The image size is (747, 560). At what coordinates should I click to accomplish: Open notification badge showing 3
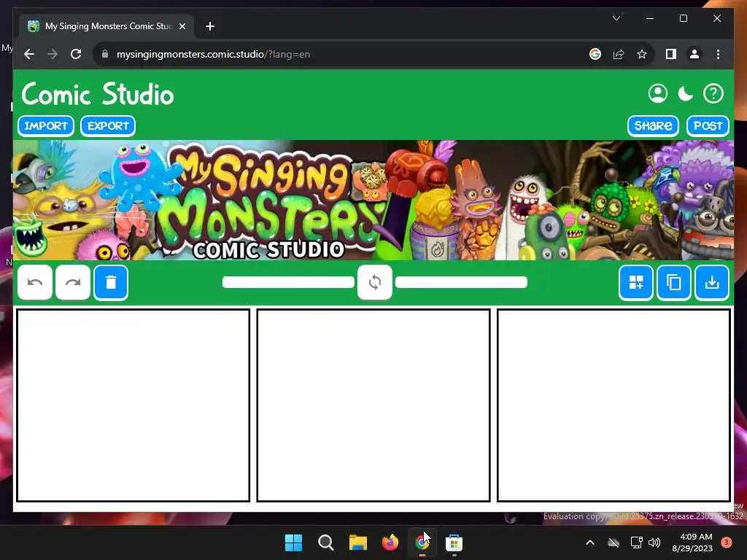coord(727,542)
